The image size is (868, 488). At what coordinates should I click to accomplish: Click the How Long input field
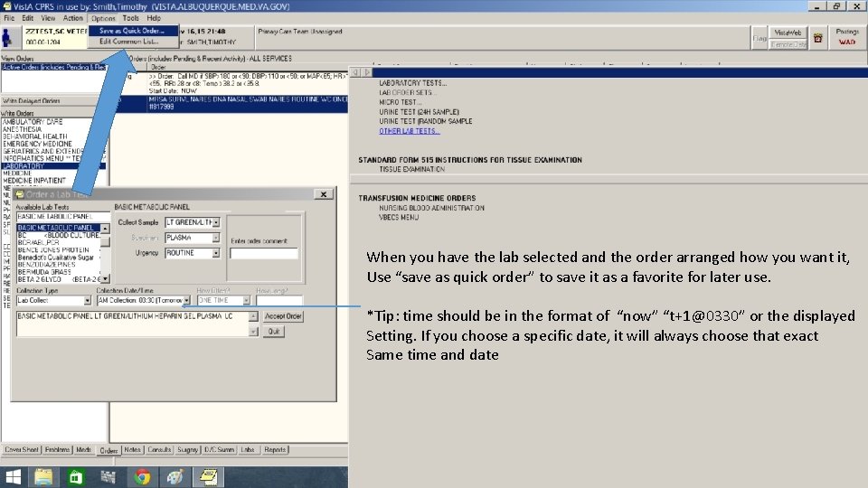279,300
